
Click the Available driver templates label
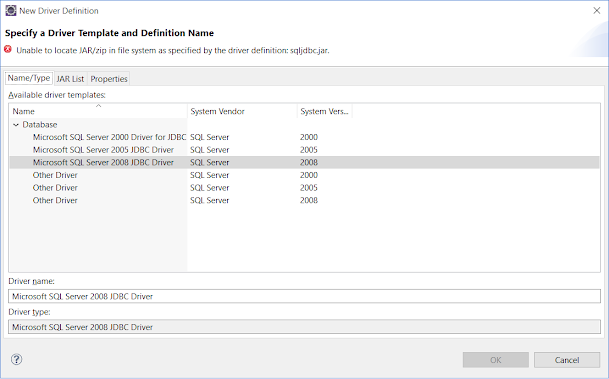57,95
